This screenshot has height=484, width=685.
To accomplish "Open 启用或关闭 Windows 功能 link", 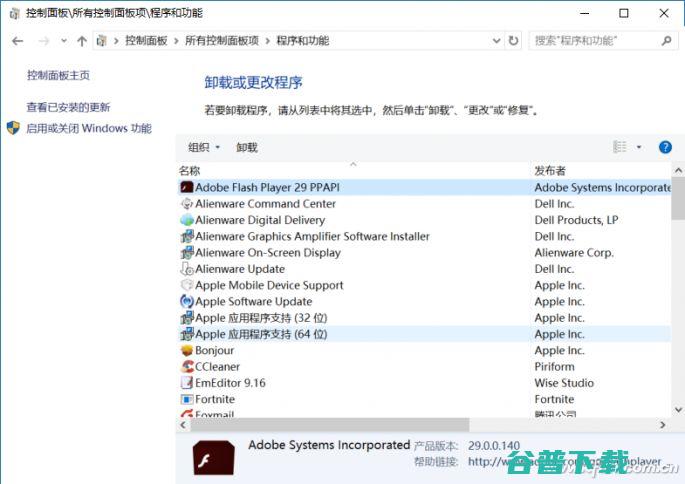I will pos(89,128).
